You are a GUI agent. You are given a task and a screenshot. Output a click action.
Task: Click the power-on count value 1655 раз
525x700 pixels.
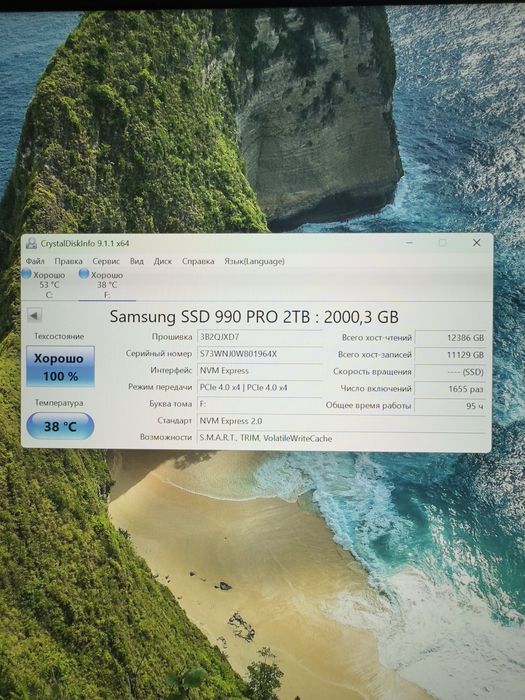coord(451,389)
